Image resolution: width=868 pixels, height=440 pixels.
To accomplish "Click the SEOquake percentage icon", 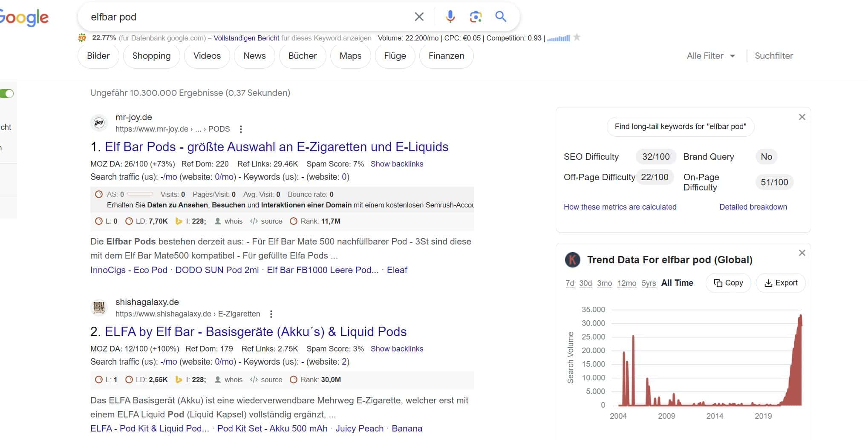I will click(x=82, y=38).
